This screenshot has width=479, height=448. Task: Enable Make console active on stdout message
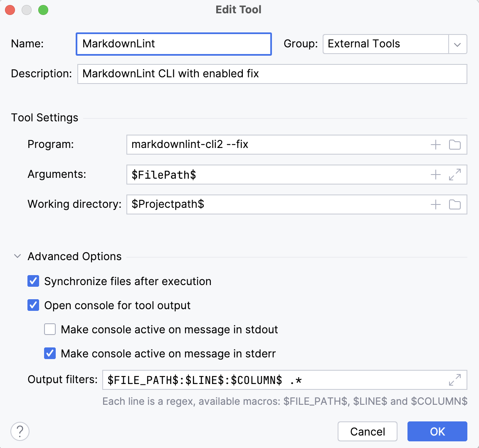[x=50, y=330]
